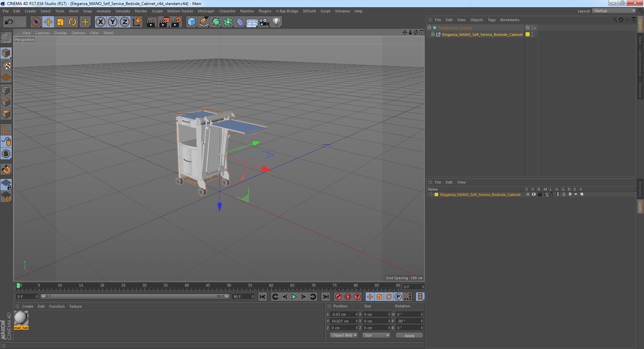Add a Camera object
The width and height of the screenshot is (644, 349).
point(264,22)
